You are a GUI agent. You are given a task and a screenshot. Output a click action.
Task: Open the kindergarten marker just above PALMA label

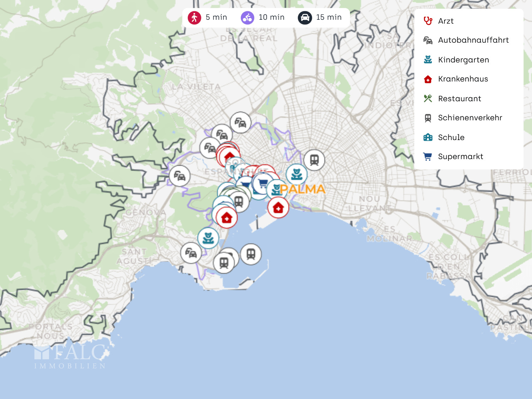click(x=297, y=174)
